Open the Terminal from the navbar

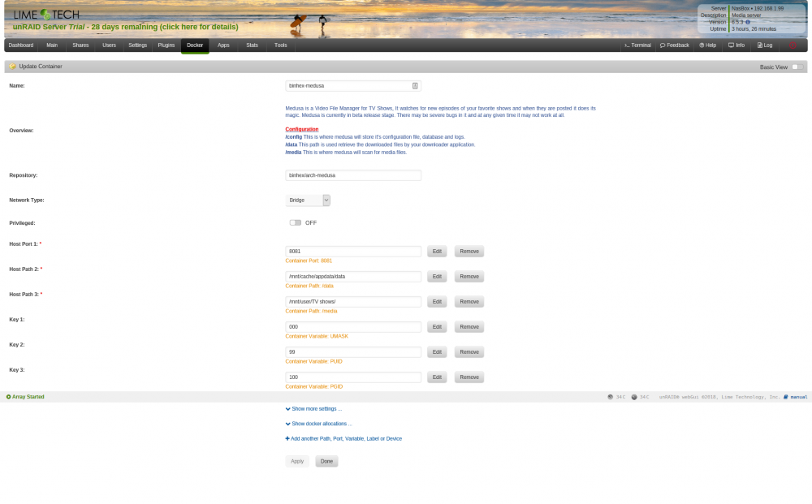[x=637, y=45]
